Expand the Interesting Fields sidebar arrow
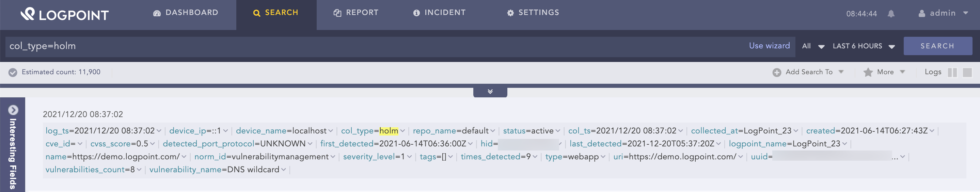The width and height of the screenshot is (980, 192). pos(13,110)
